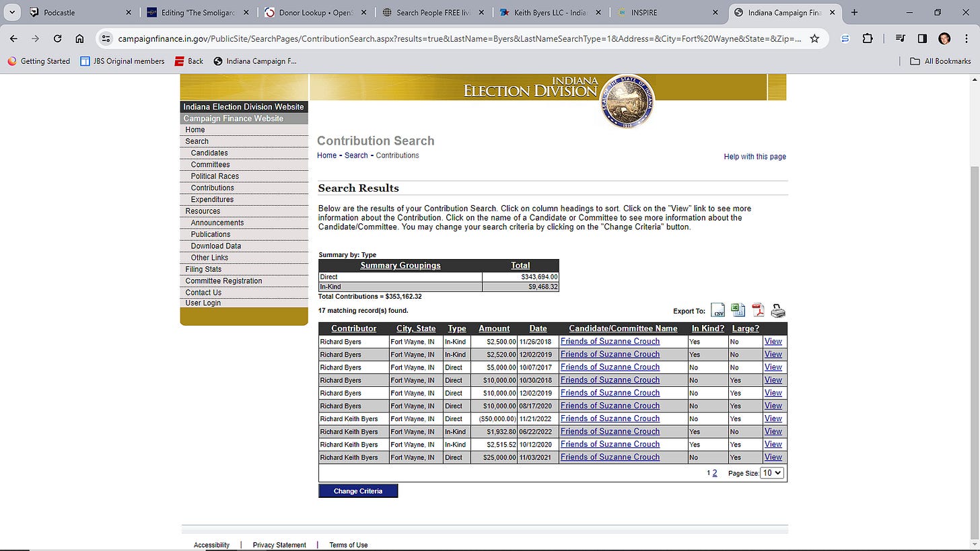Click the browser back arrow
980x551 pixels.
(13, 38)
